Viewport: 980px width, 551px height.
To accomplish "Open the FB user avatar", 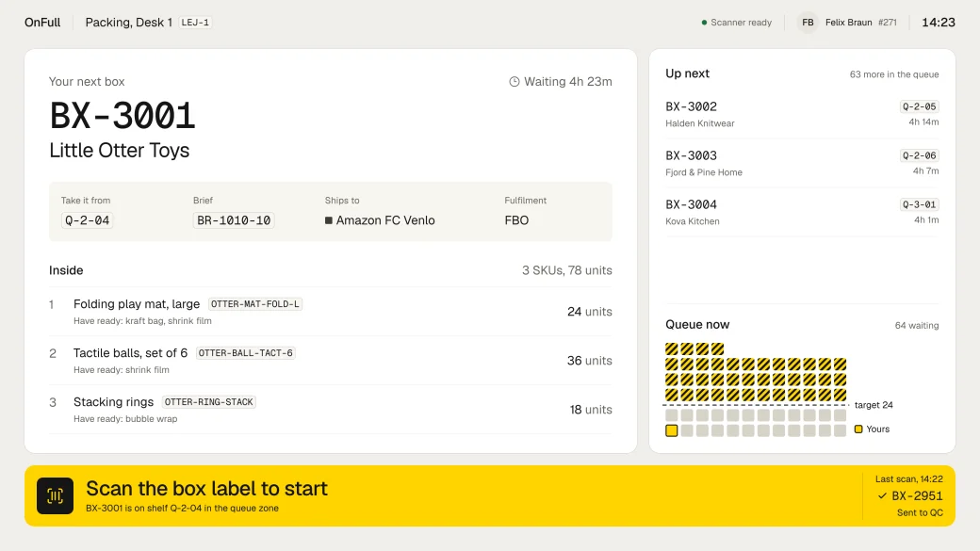I will pyautogui.click(x=808, y=23).
